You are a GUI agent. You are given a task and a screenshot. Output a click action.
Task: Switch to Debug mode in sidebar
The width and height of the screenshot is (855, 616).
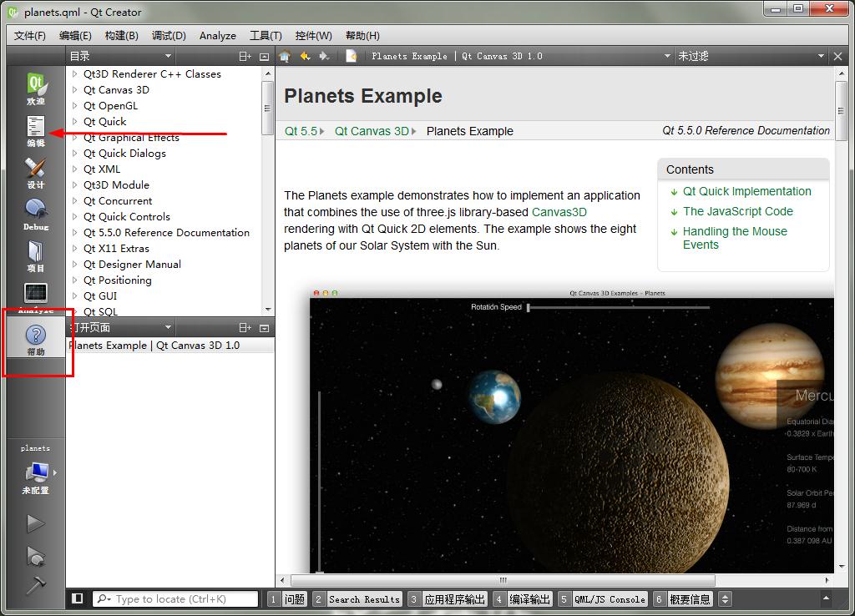(35, 214)
